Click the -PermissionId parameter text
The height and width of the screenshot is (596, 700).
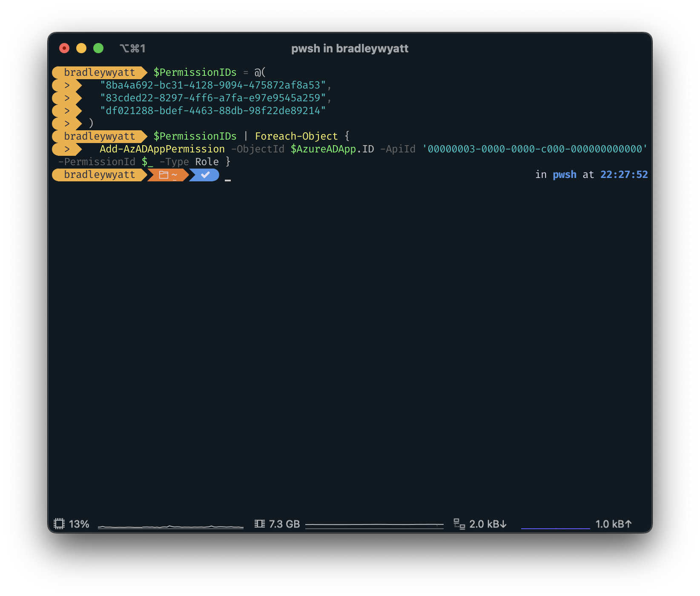tap(97, 162)
